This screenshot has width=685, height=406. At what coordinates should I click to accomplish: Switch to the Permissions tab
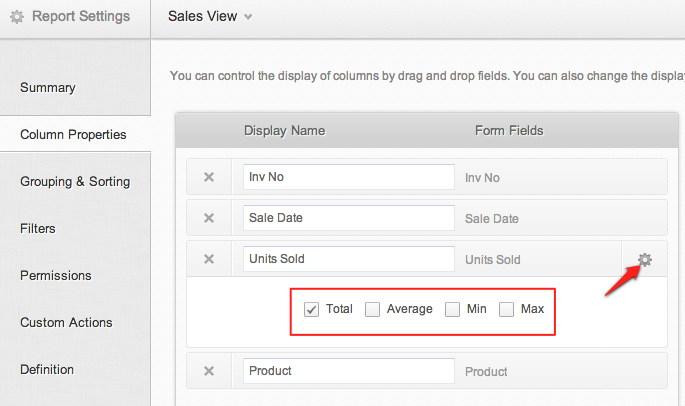pos(56,276)
